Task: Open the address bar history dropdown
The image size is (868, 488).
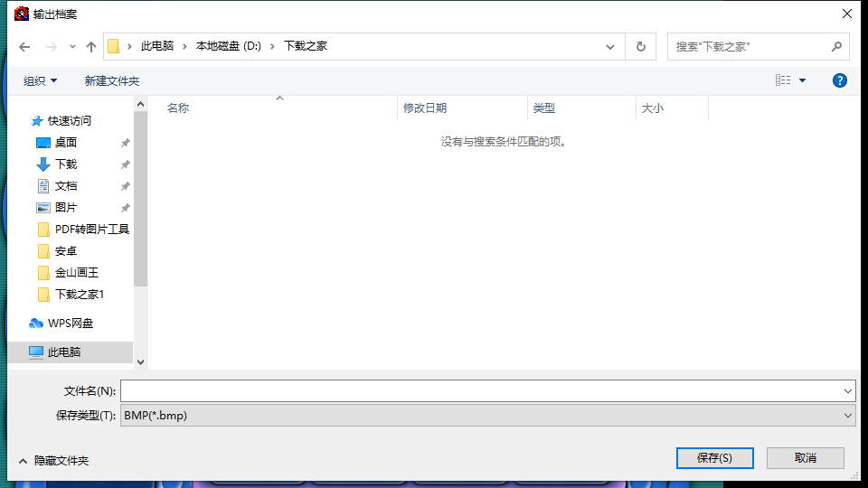Action: pos(610,47)
